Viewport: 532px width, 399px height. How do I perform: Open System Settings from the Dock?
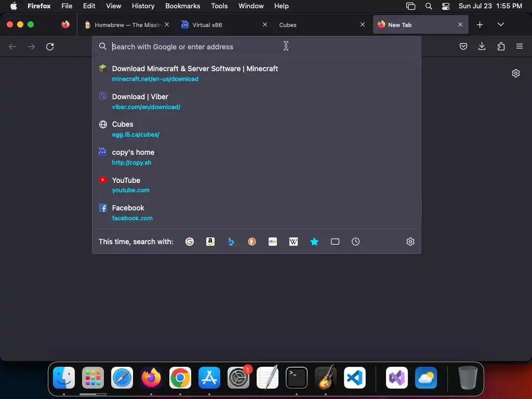238,378
